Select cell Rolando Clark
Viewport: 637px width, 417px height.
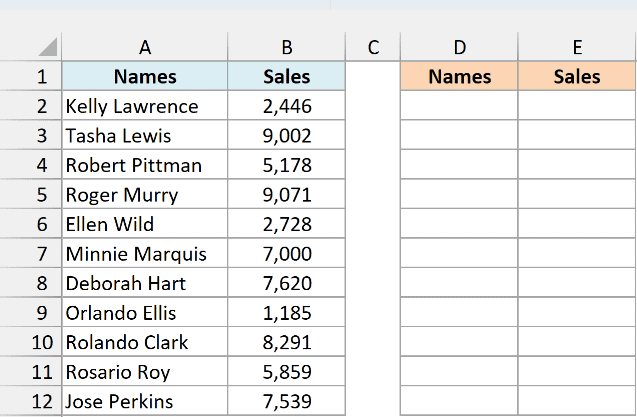145,342
